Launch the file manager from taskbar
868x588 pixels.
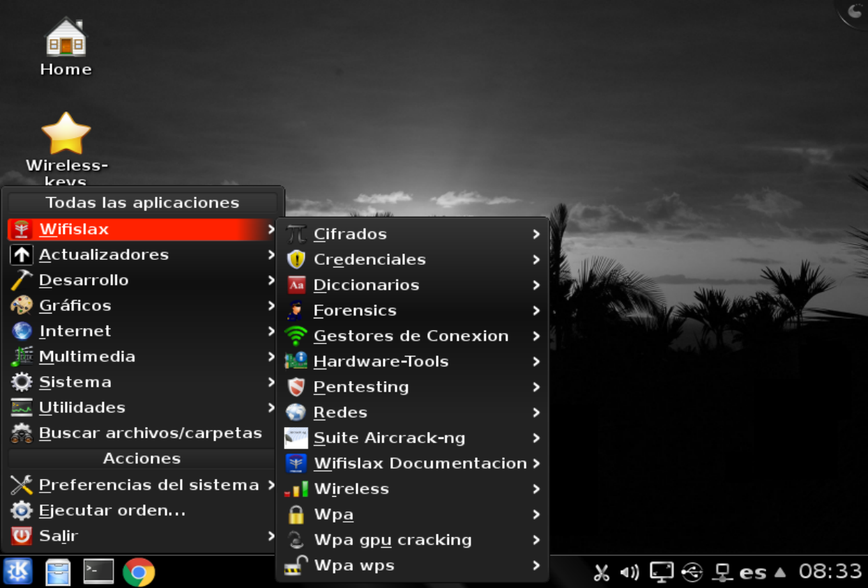[58, 572]
